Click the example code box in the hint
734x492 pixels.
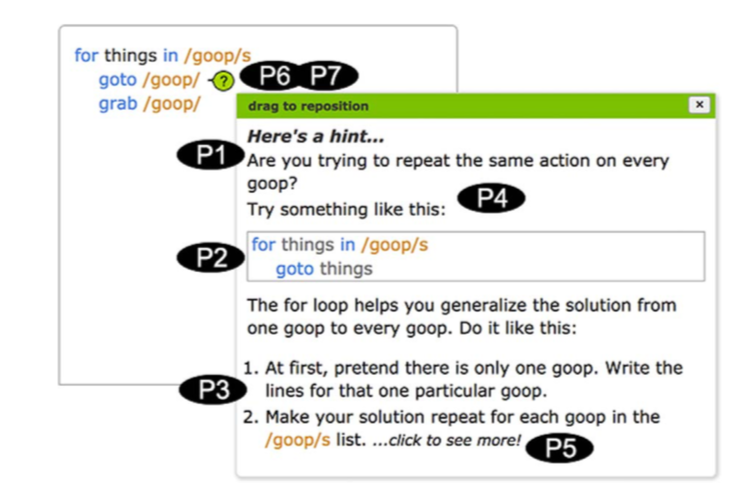pos(476,256)
